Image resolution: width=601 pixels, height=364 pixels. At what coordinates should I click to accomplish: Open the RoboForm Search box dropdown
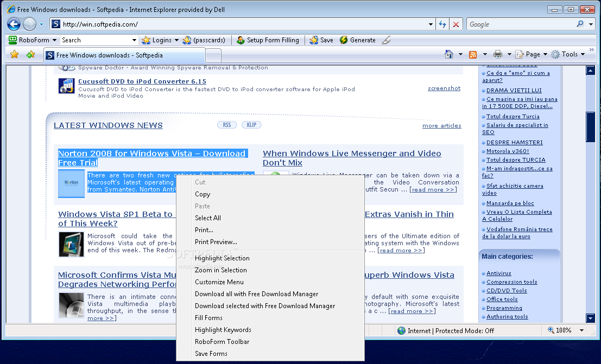(134, 40)
